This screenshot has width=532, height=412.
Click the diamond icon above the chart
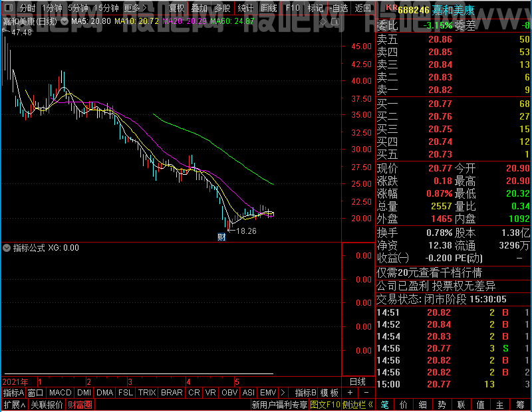click(x=323, y=22)
